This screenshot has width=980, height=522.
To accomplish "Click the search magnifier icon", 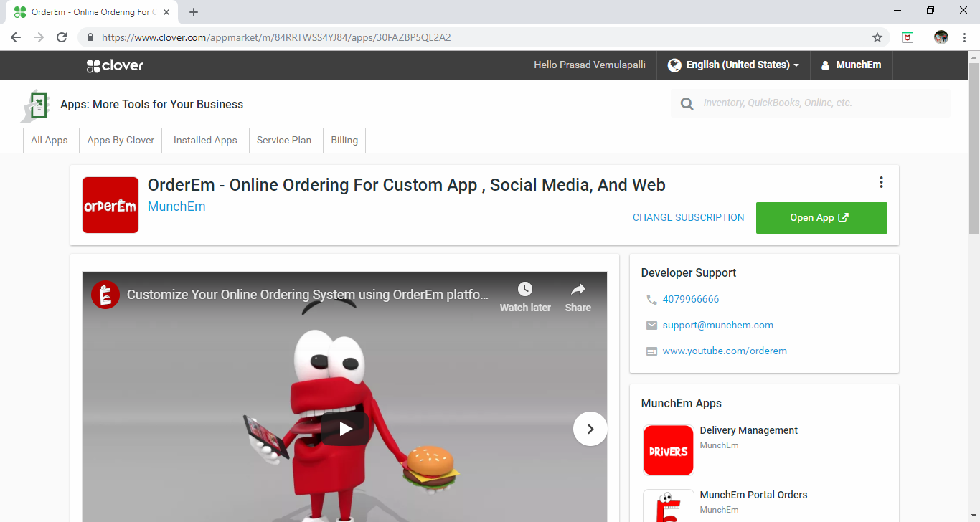I will pyautogui.click(x=687, y=104).
